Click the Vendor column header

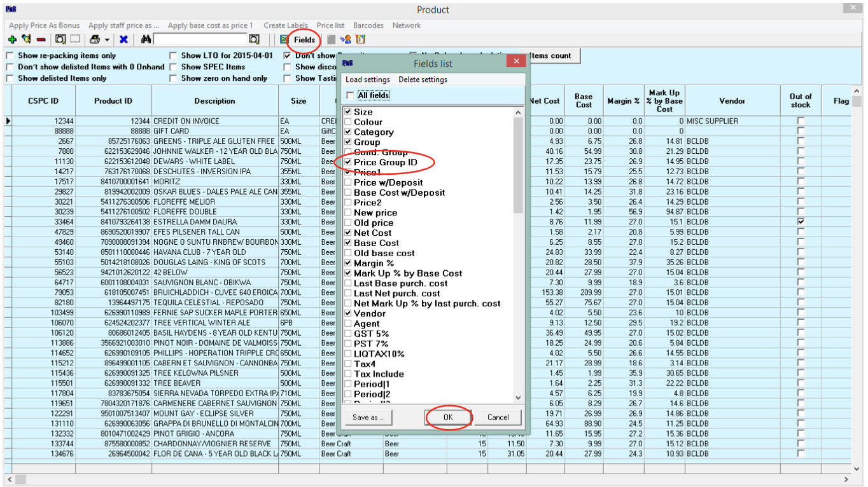(732, 100)
